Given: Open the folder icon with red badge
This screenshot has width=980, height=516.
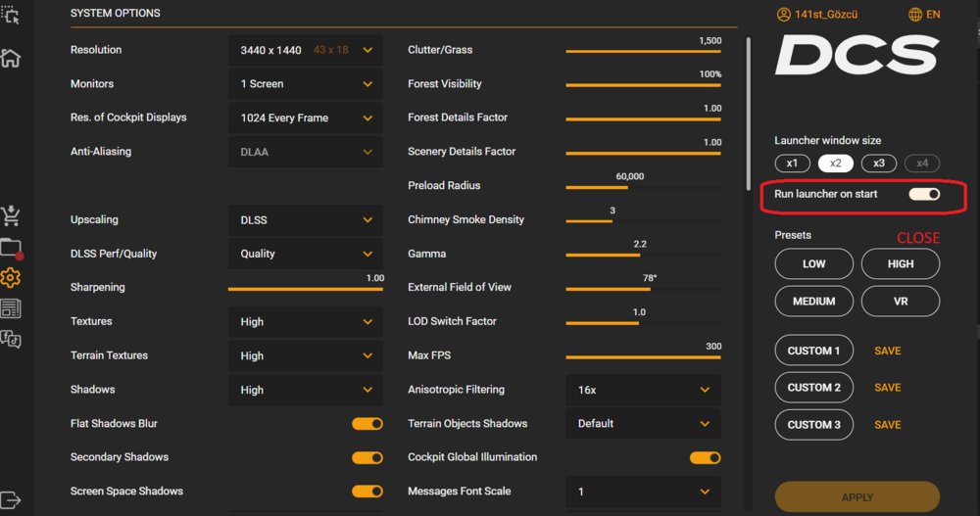Looking at the screenshot, I should (11, 248).
